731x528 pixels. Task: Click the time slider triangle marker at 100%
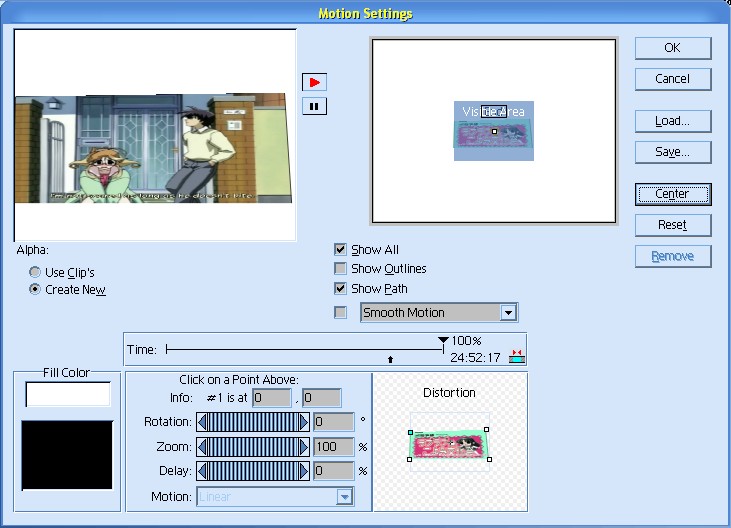pyautogui.click(x=443, y=340)
